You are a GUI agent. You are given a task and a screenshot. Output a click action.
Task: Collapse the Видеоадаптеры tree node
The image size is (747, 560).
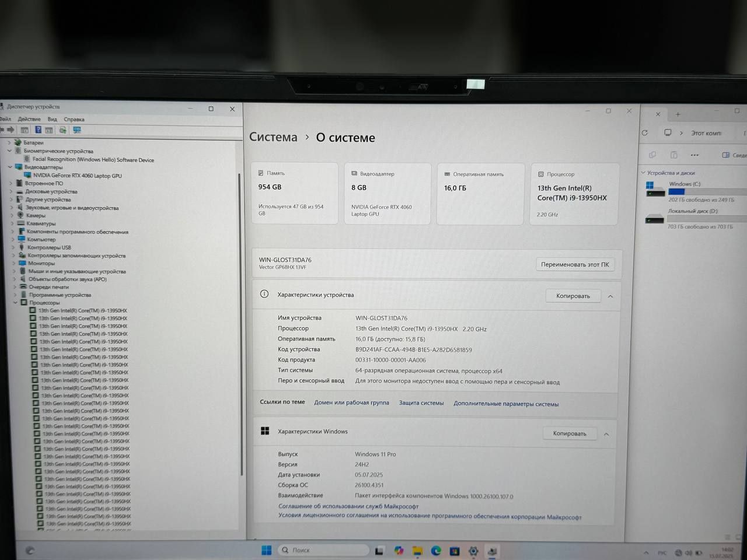[x=10, y=167]
